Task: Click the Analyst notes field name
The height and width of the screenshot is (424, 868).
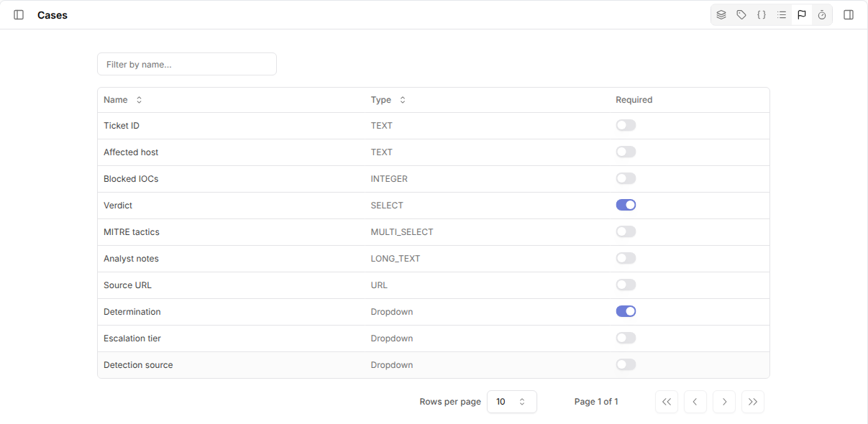Action: coord(131,259)
